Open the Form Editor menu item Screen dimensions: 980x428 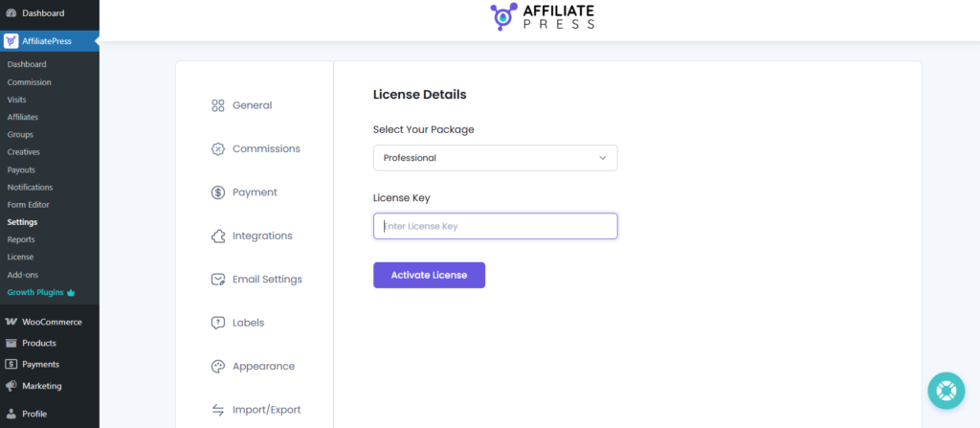[x=29, y=205]
